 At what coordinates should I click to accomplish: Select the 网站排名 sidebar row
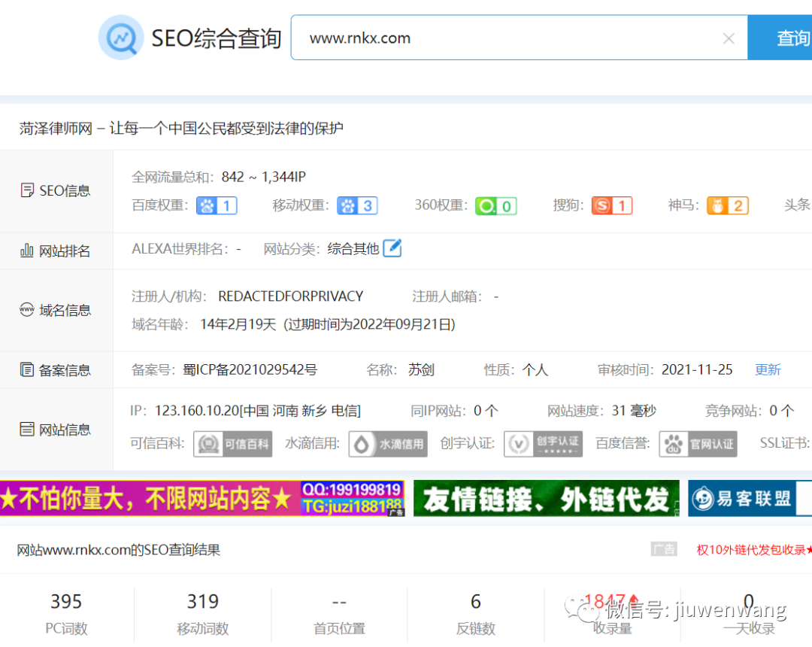pos(56,251)
